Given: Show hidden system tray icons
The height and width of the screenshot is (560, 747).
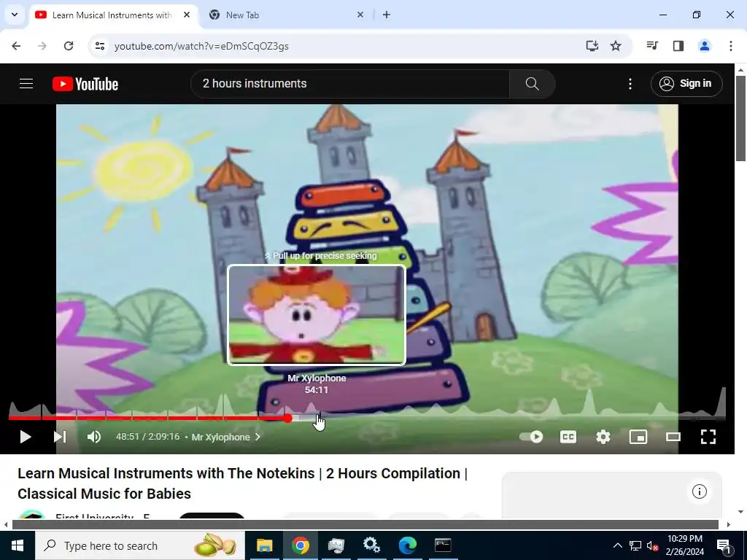Looking at the screenshot, I should tap(617, 545).
